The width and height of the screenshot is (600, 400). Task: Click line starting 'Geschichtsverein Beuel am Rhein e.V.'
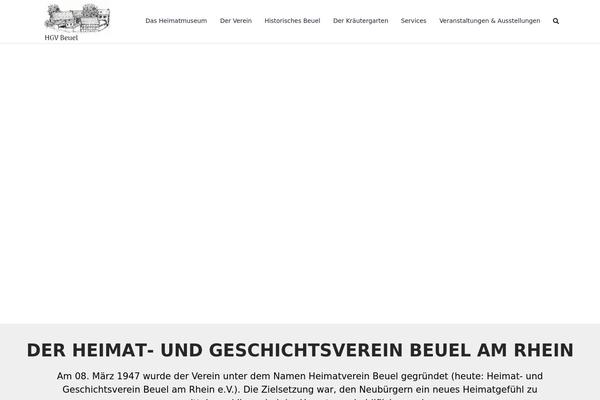click(x=300, y=390)
